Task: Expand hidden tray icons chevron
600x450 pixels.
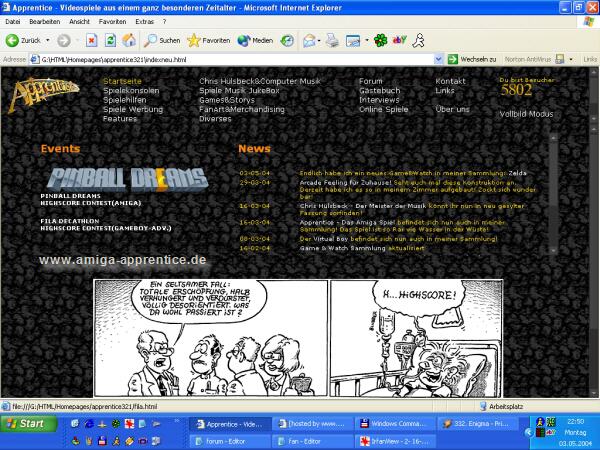Action: [528, 432]
